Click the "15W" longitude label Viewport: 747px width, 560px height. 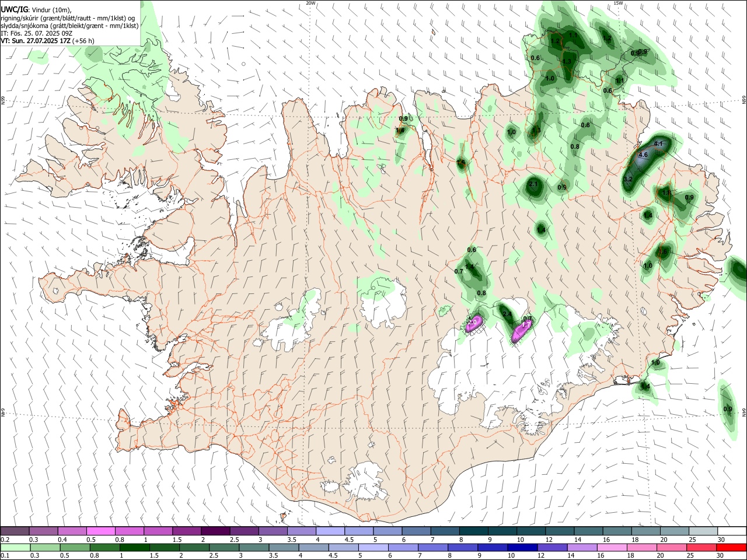pos(618,3)
